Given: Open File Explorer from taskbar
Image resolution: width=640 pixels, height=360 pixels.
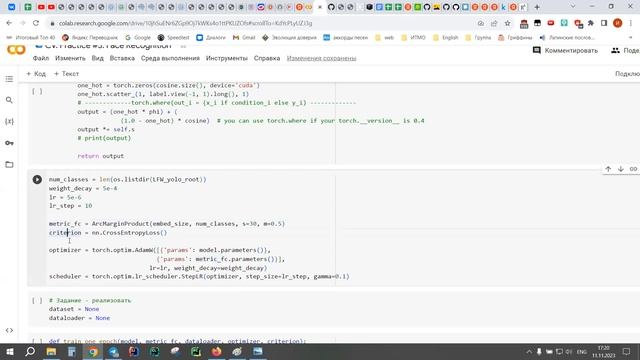Looking at the screenshot, I should (51, 352).
